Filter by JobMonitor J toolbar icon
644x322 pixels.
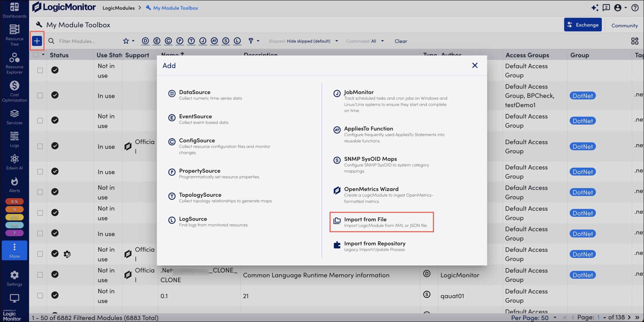(x=203, y=41)
